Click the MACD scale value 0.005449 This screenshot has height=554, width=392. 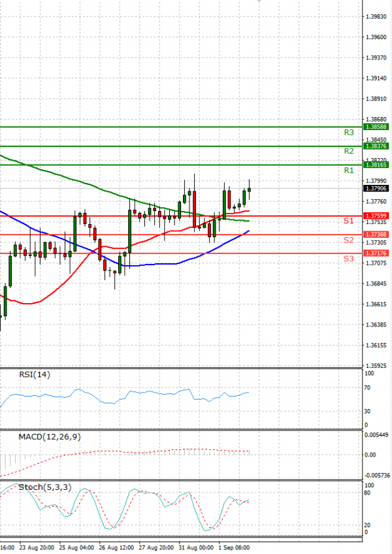pos(376,435)
